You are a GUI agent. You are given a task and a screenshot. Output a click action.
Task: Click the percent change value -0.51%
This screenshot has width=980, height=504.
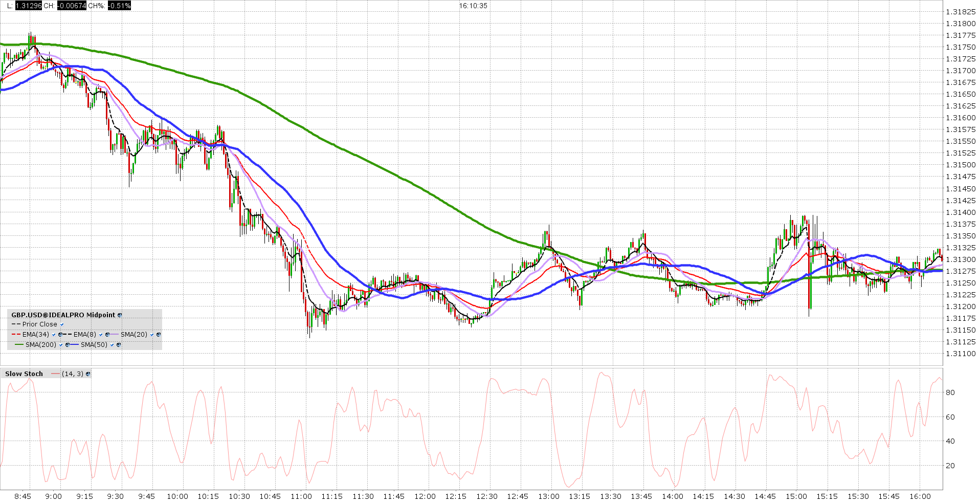coord(119,6)
